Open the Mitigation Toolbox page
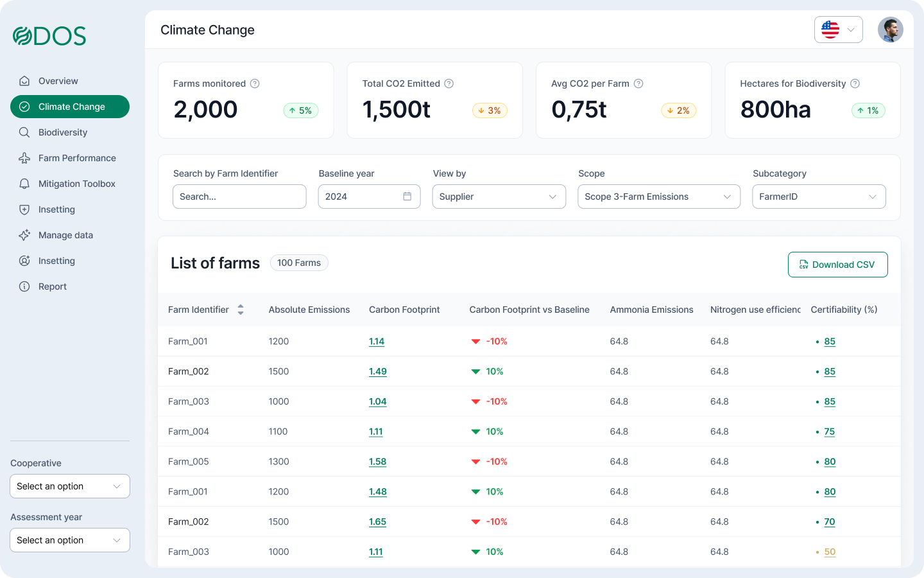This screenshot has width=924, height=578. point(70,184)
